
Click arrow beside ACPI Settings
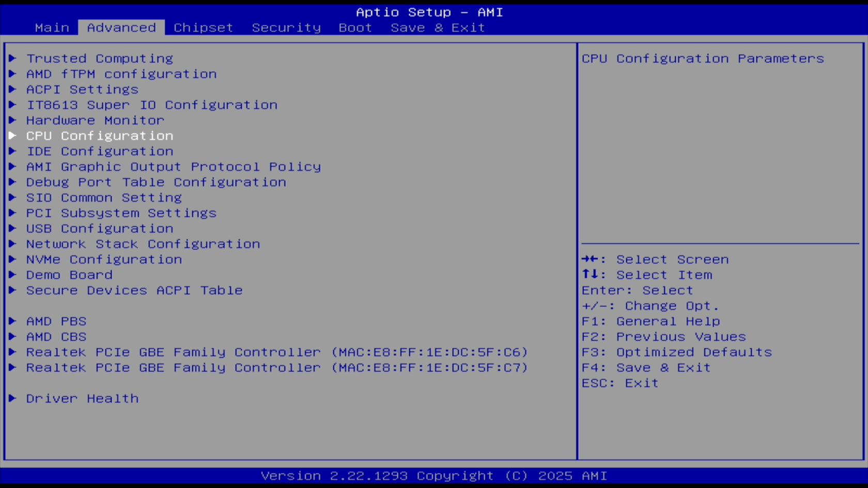click(x=12, y=89)
